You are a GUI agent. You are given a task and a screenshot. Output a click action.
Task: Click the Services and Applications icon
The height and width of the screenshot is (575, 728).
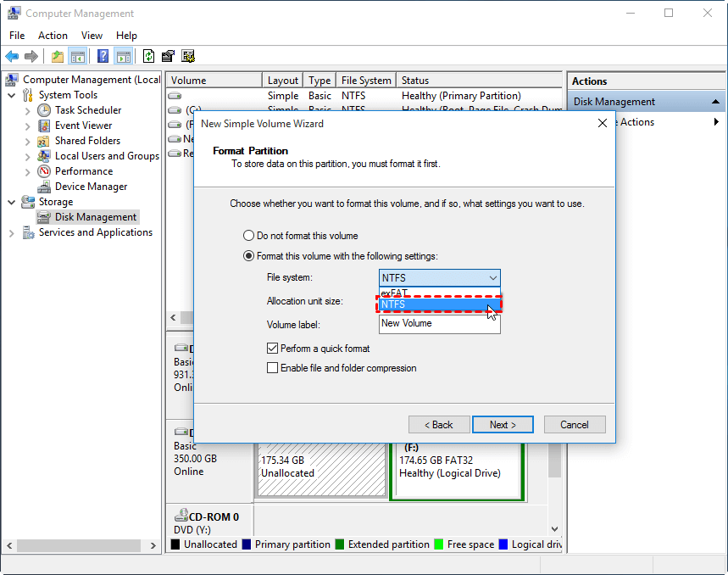(28, 232)
